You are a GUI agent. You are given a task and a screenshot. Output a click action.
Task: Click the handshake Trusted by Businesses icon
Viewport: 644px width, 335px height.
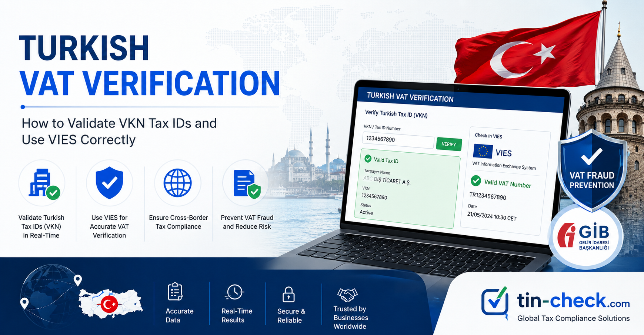(x=347, y=295)
